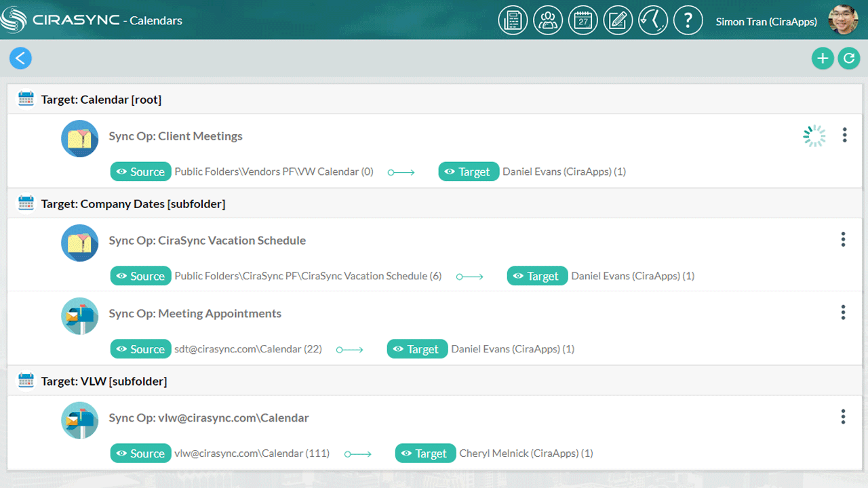
Task: Click Cheryl Melnick (CiraApps) (1) target
Action: coord(526,453)
